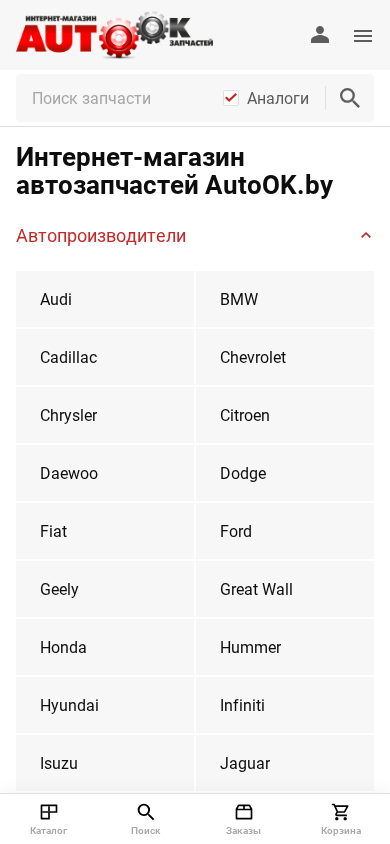
Task: Select the BMW manufacturer
Action: (285, 299)
